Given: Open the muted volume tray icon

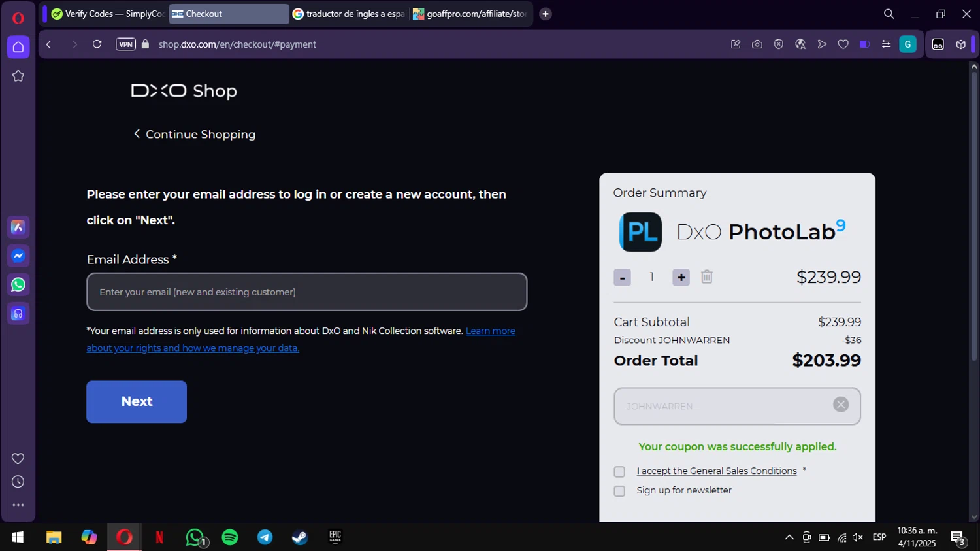Looking at the screenshot, I should (858, 537).
